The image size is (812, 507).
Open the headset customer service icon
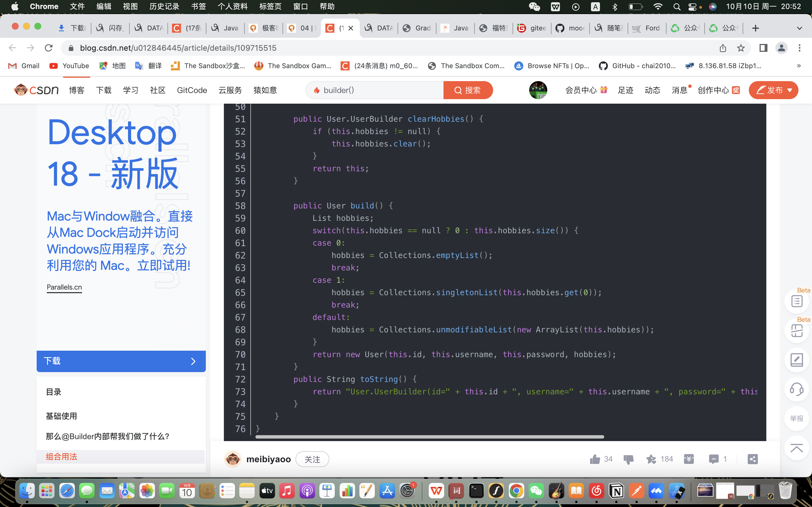tap(796, 389)
